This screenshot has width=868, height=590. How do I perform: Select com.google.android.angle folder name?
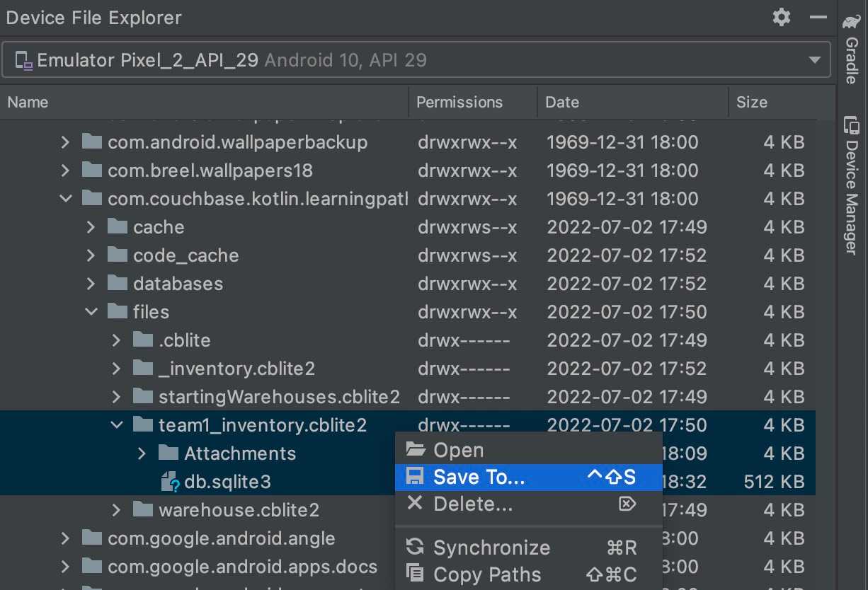pos(221,538)
